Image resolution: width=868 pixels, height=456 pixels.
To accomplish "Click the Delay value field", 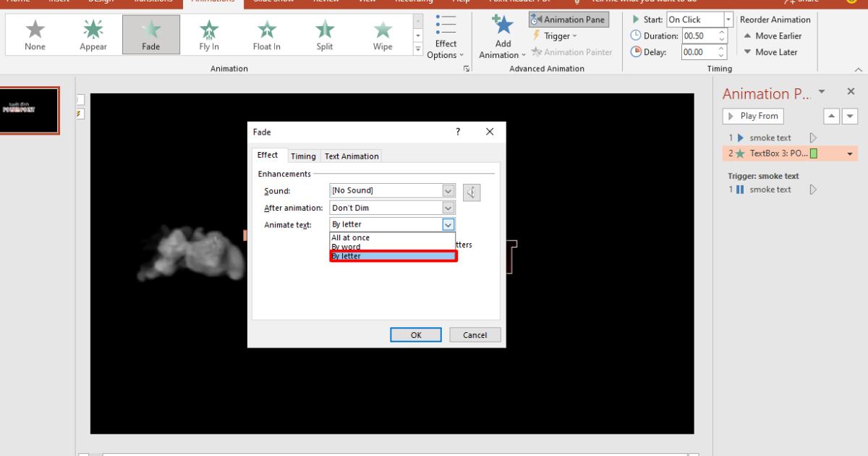I will click(699, 52).
